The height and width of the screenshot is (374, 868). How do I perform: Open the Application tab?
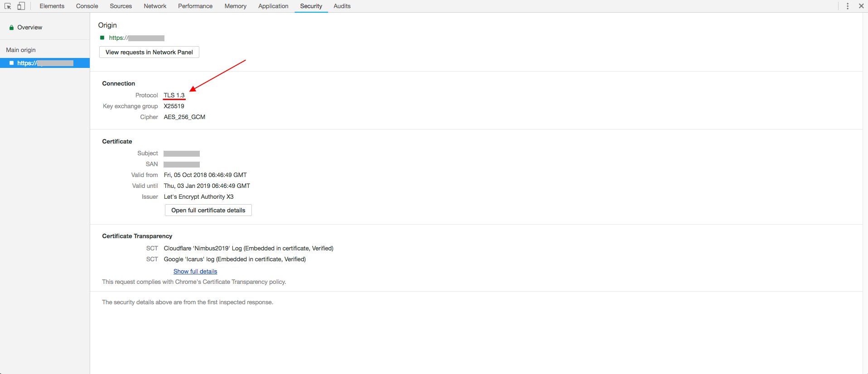pyautogui.click(x=273, y=6)
